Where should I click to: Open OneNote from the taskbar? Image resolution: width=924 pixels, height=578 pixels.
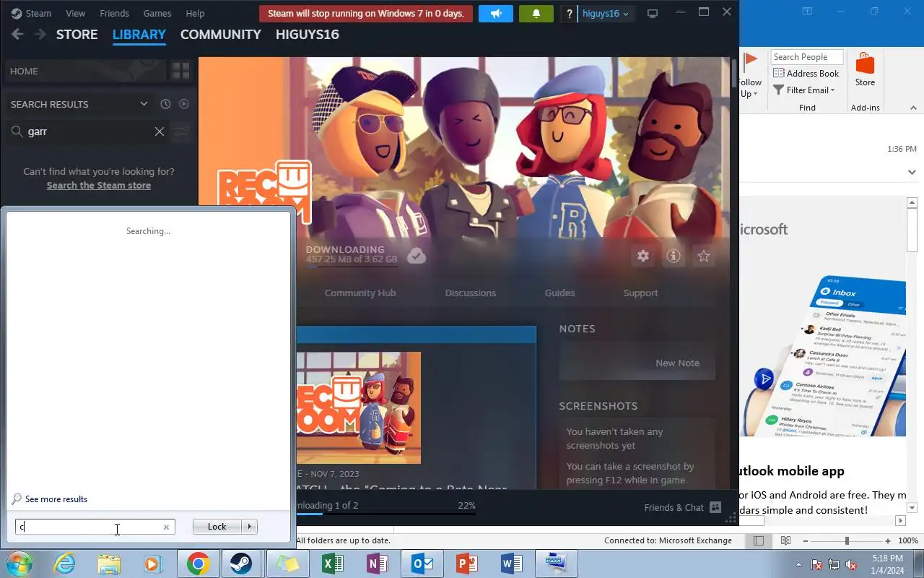tap(377, 564)
